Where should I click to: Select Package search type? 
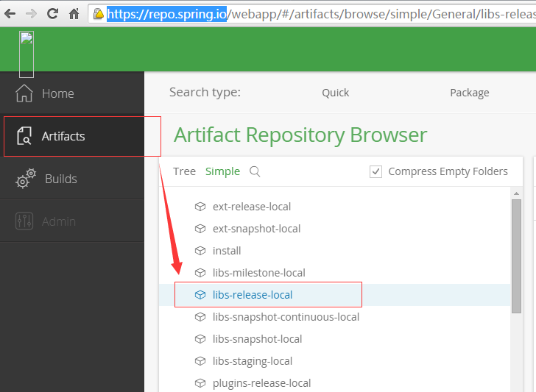[469, 93]
